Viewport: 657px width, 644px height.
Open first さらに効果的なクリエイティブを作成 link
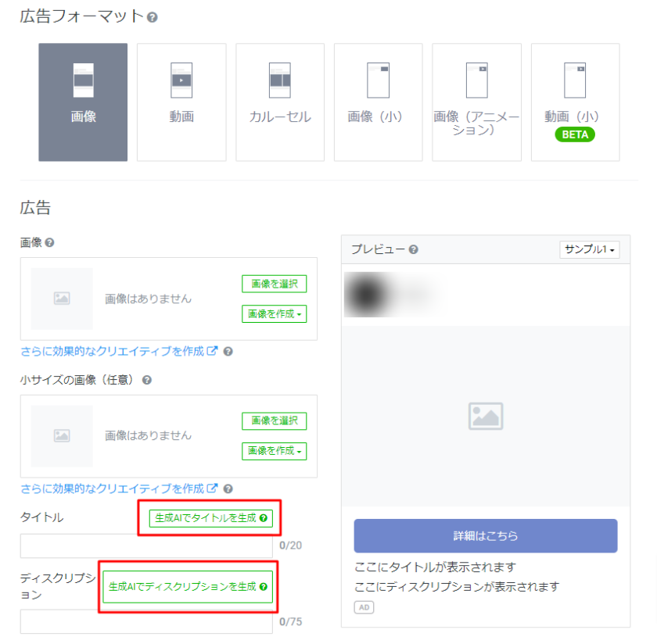click(119, 352)
